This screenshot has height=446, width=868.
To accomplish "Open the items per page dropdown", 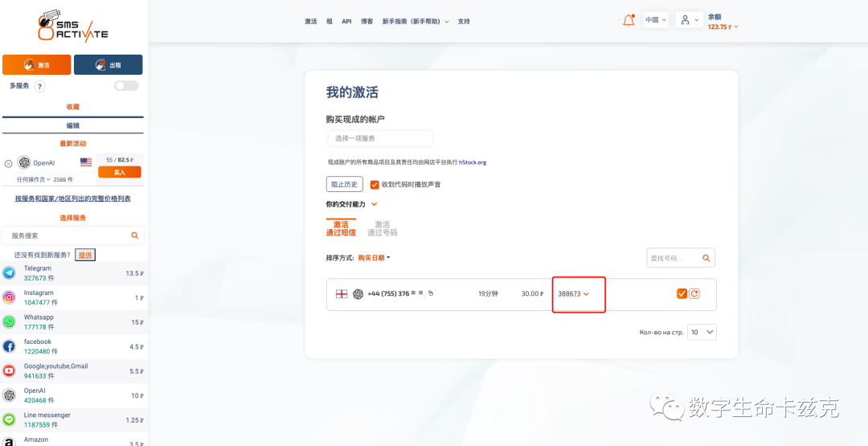I will [x=702, y=332].
